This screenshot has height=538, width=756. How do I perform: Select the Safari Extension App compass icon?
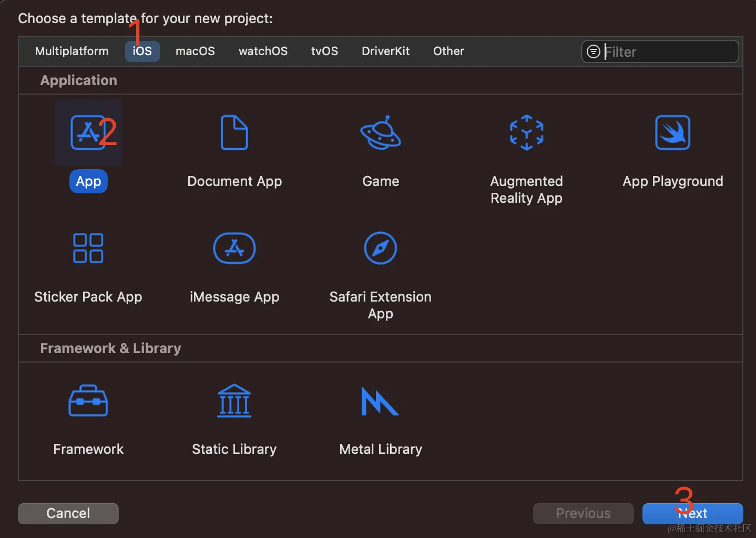point(381,248)
